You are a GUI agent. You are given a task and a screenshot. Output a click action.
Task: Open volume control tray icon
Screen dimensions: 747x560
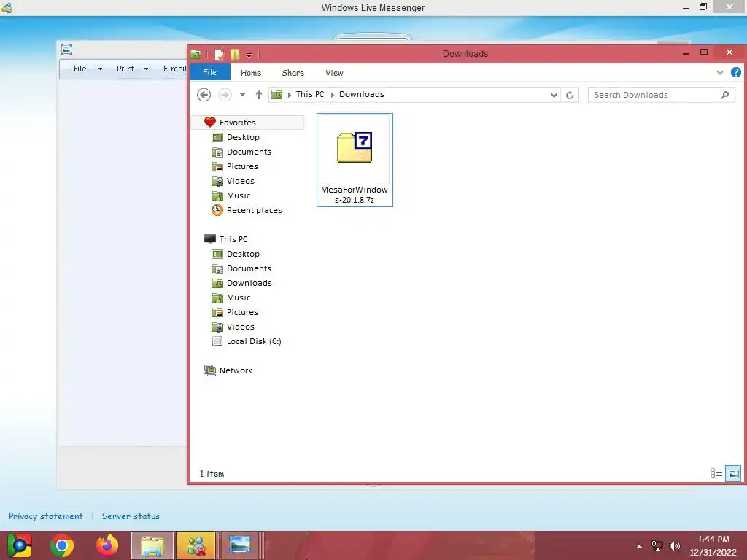(x=674, y=545)
